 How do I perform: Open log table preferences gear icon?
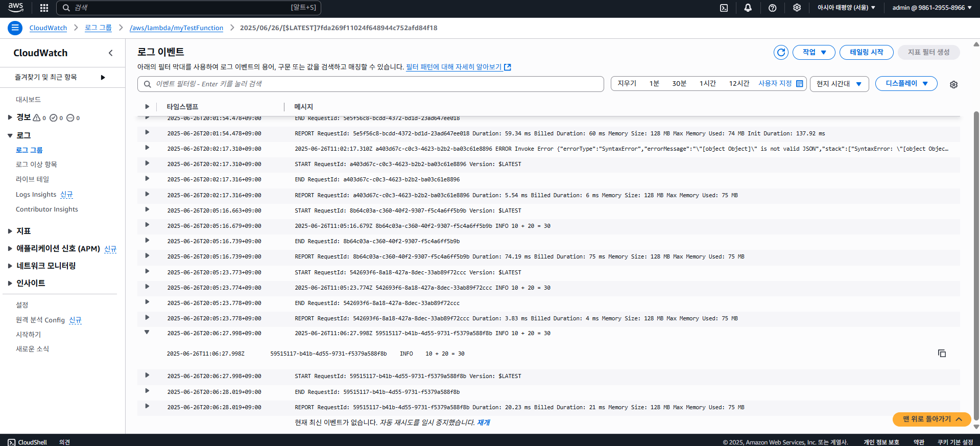(953, 84)
